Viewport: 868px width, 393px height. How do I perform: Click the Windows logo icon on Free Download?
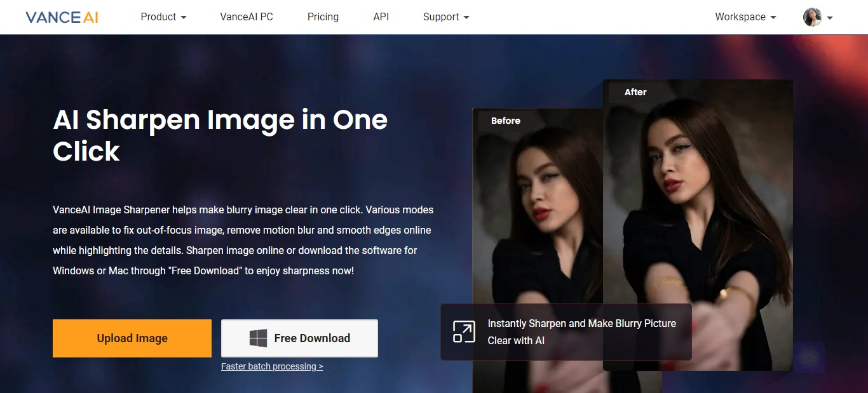coord(258,338)
